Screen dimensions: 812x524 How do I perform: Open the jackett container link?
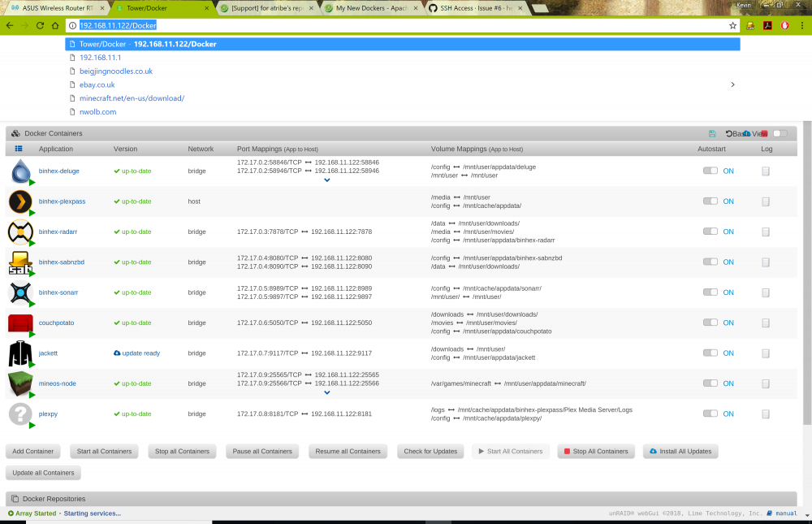(x=48, y=353)
